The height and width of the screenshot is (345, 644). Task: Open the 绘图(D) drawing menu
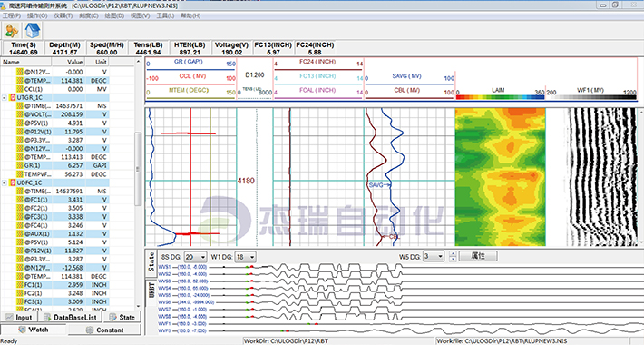tap(114, 15)
